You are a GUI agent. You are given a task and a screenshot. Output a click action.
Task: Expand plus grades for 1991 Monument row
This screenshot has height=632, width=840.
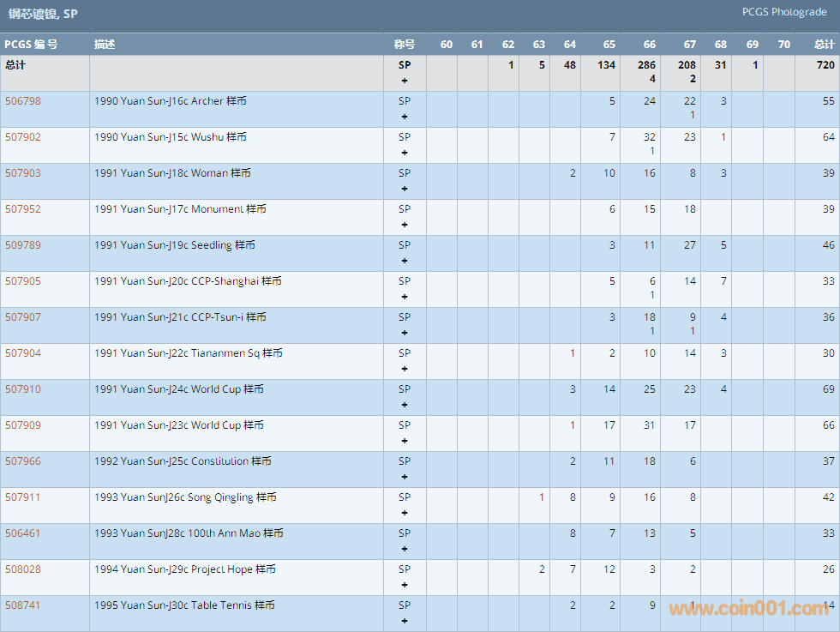[x=405, y=225]
